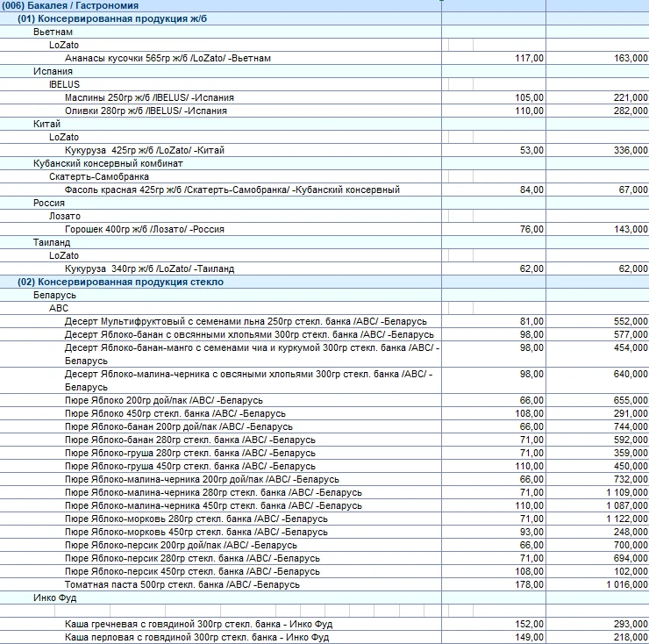Click the 'IBELUS' brand row
The height and width of the screenshot is (644, 649).
pos(64,84)
